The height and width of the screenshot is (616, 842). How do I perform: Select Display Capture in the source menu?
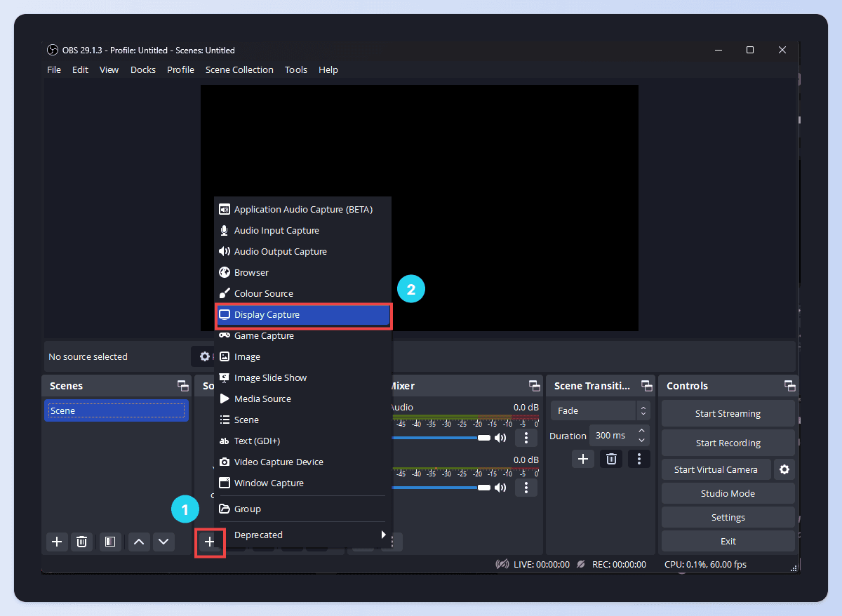coord(302,314)
